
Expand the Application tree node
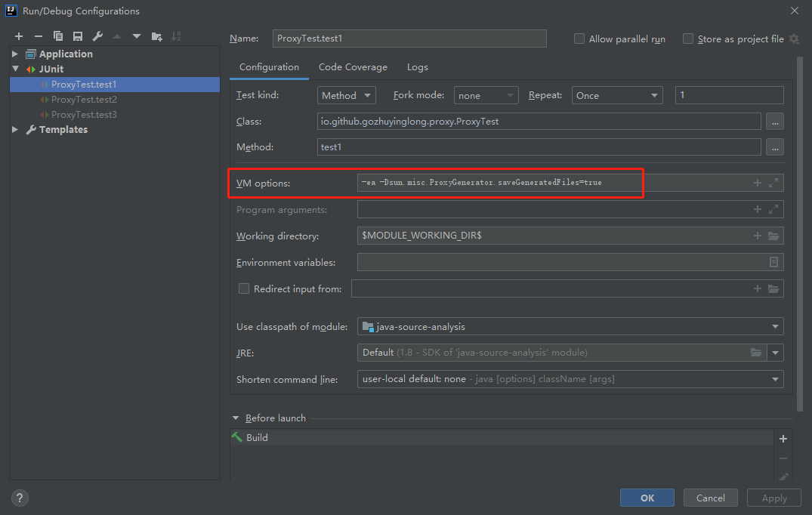point(15,54)
